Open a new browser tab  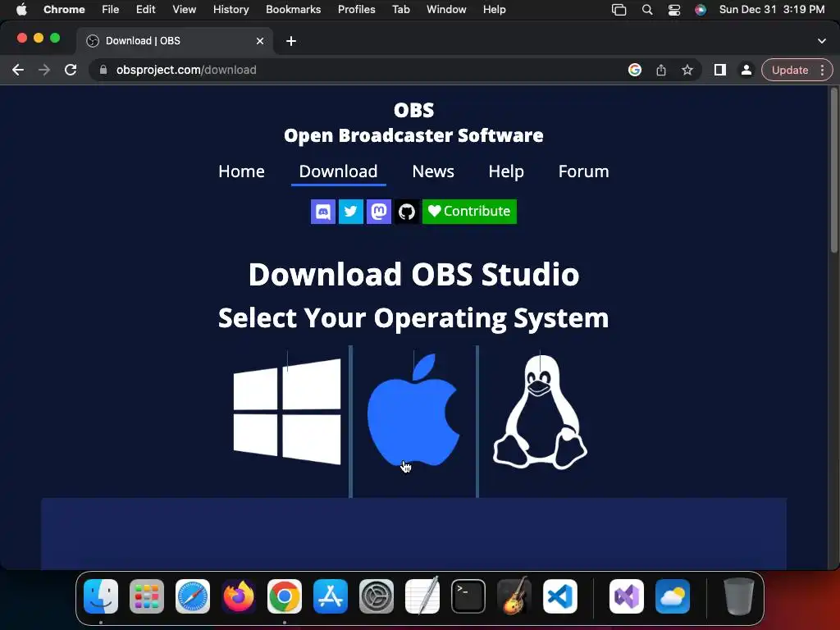[291, 41]
